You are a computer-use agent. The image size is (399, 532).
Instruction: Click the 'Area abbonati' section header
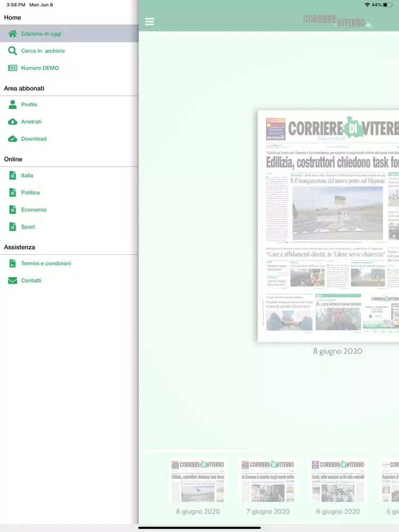coord(24,88)
